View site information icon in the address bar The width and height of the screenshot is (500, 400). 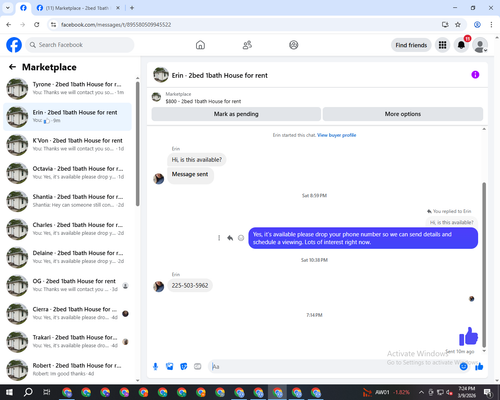(53, 25)
